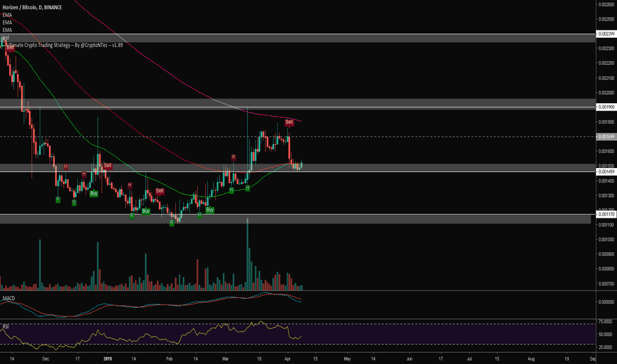Click the 0.000800 value on price axis
Screen dimensions: 617x364
point(606,269)
